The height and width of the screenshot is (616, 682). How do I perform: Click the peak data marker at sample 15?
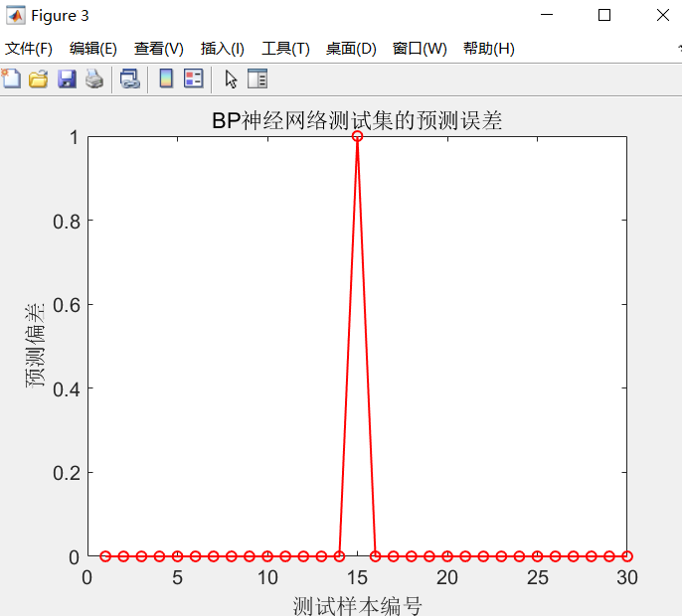(357, 136)
